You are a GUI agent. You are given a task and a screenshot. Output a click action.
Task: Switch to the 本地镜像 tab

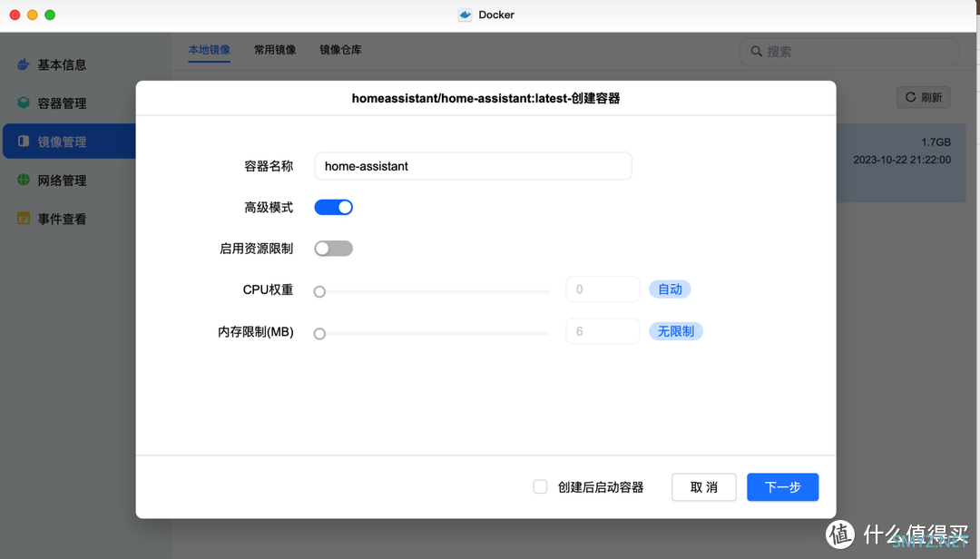pos(210,49)
